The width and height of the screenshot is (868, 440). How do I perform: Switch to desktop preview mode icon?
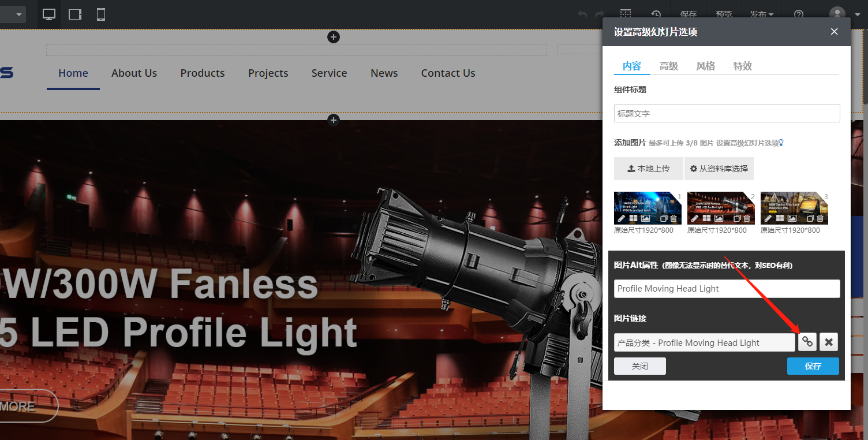click(49, 14)
